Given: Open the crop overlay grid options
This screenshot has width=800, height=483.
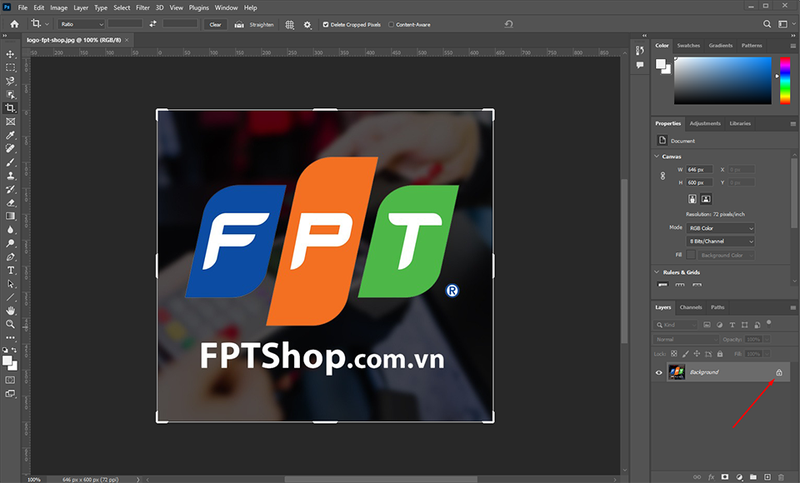Looking at the screenshot, I should coord(289,24).
